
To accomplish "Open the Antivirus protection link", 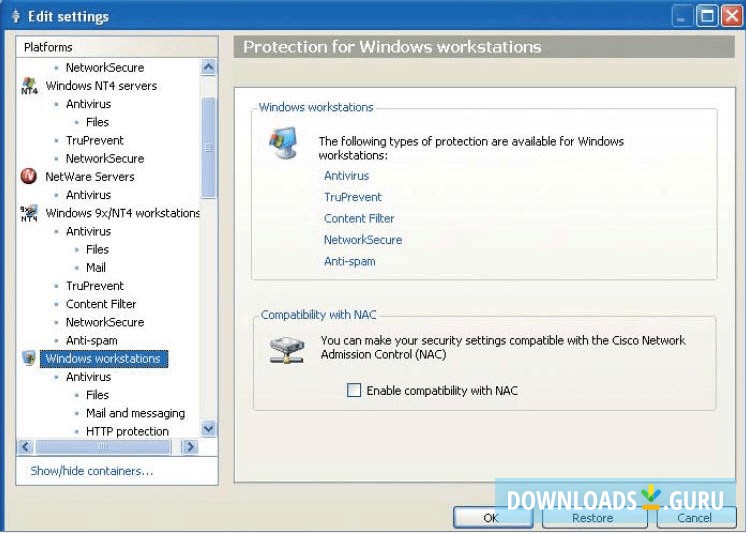I will 346,176.
